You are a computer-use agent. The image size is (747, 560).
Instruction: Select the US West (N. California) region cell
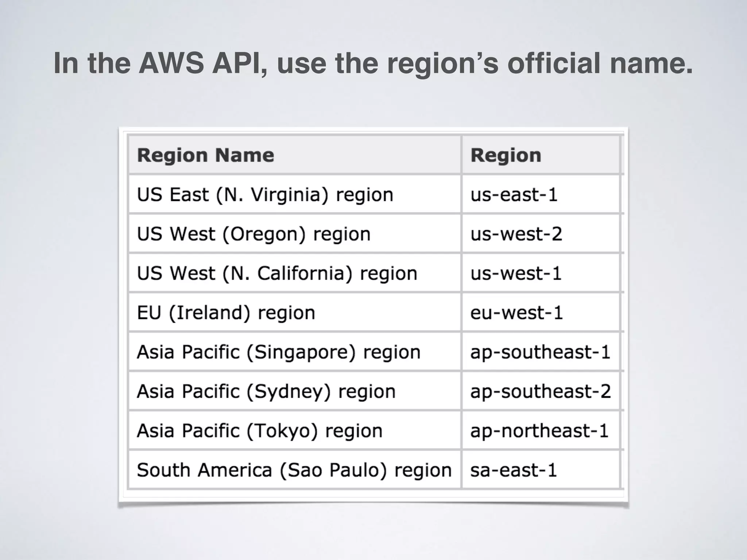point(277,273)
